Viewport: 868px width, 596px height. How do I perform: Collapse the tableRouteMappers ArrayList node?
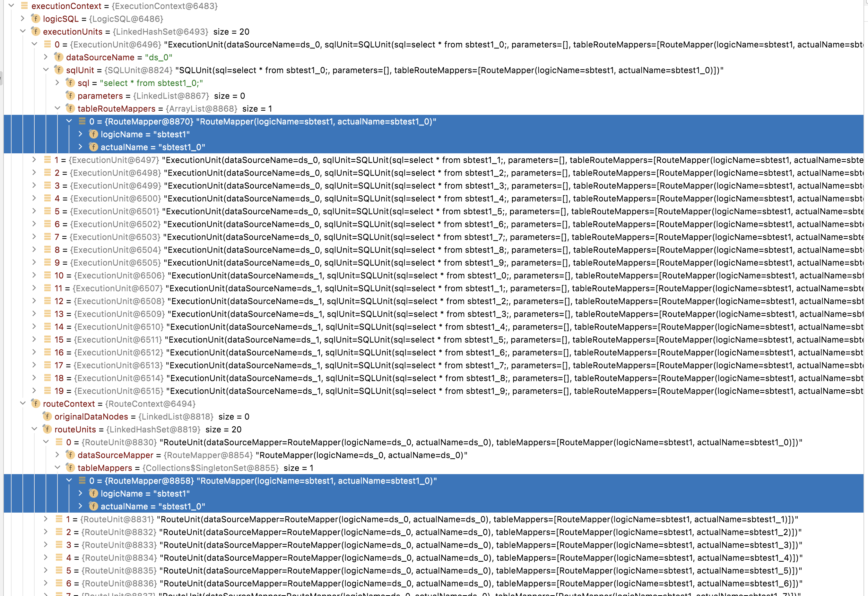tap(57, 108)
